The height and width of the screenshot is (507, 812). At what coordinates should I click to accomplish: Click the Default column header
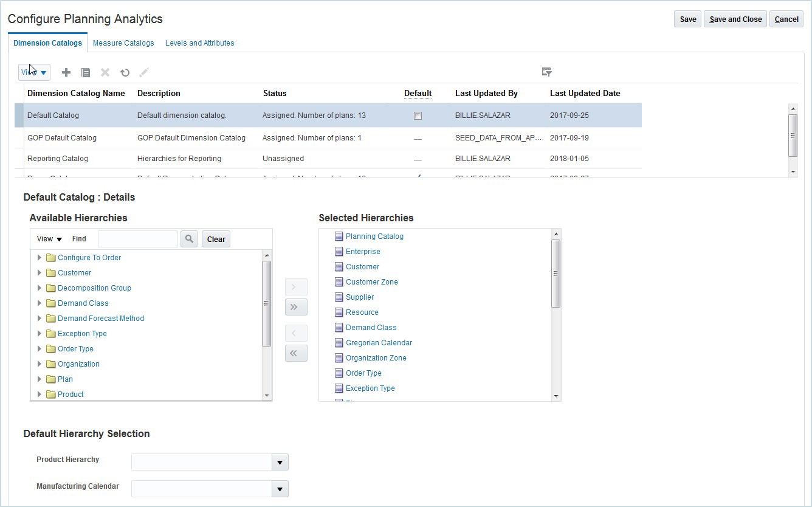(418, 93)
